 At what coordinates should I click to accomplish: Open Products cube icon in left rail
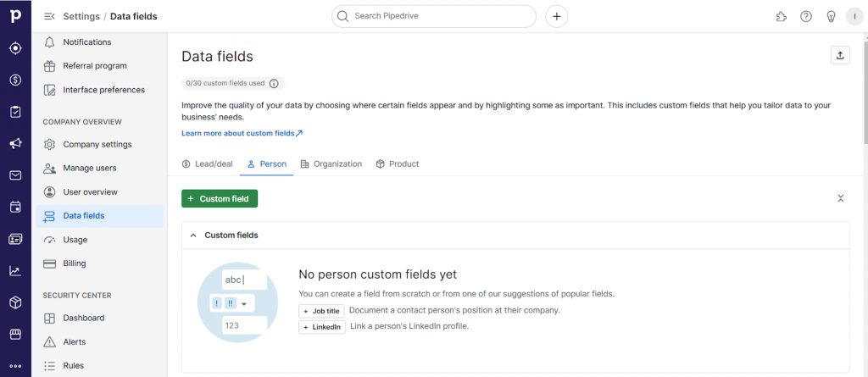coord(15,302)
